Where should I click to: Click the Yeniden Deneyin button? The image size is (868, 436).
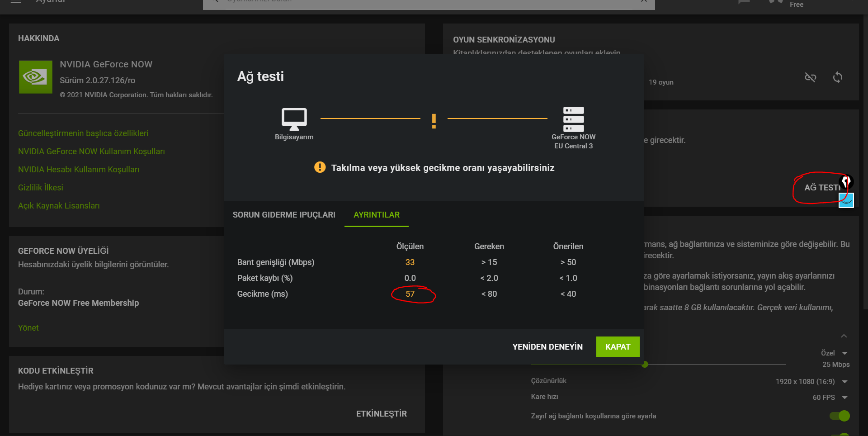click(x=547, y=346)
